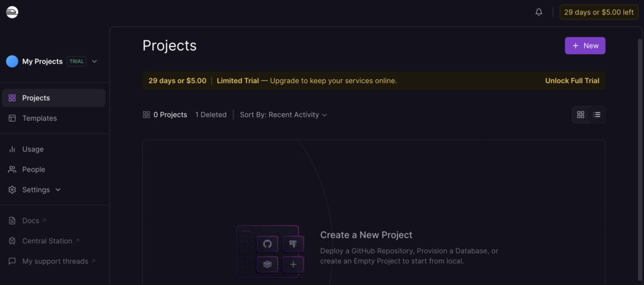Switch to grid view layout
644x285 pixels.
580,115
